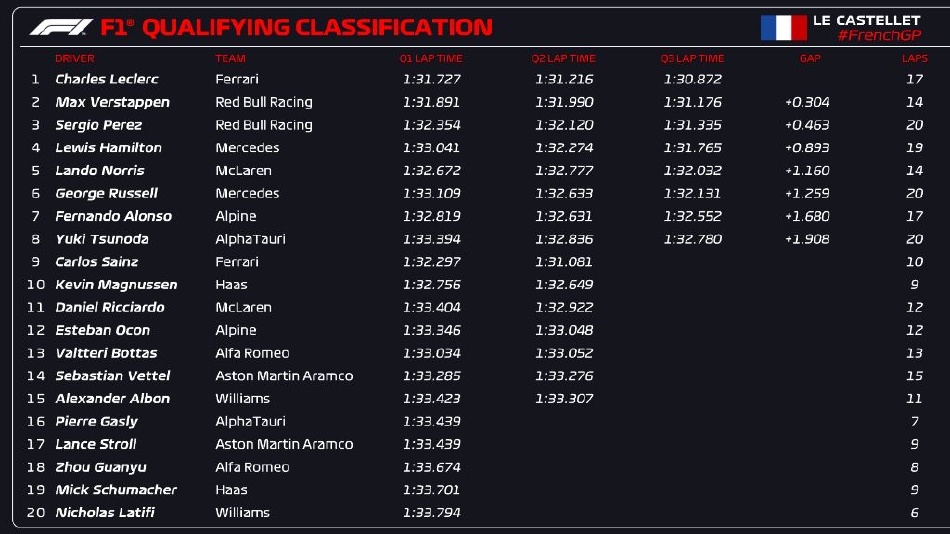Select the DRIVER column header
Image resolution: width=950 pixels, height=534 pixels.
[x=75, y=59]
